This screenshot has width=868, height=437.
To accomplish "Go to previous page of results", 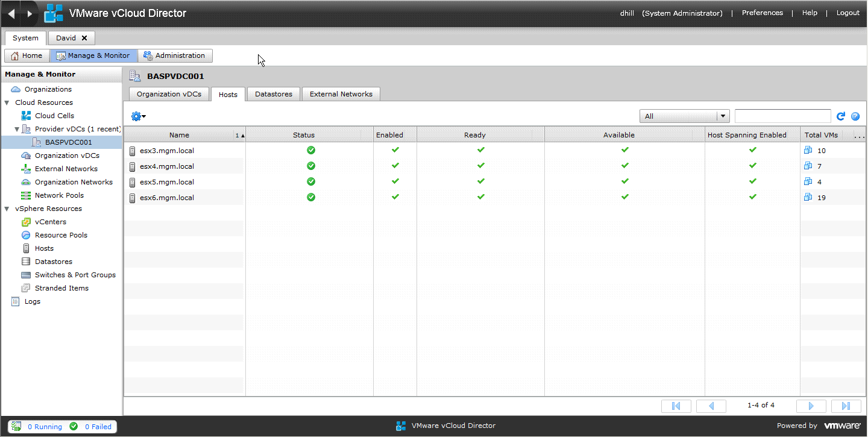I will tap(711, 406).
